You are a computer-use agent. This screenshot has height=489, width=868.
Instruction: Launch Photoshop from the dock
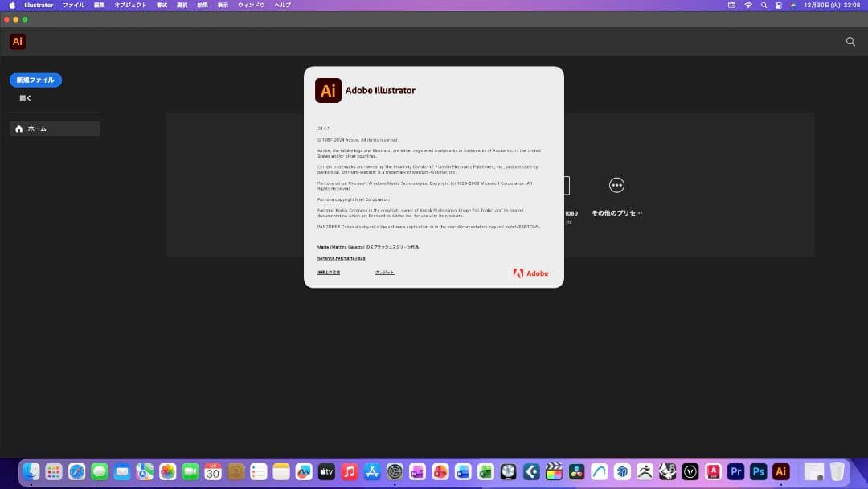(758, 471)
